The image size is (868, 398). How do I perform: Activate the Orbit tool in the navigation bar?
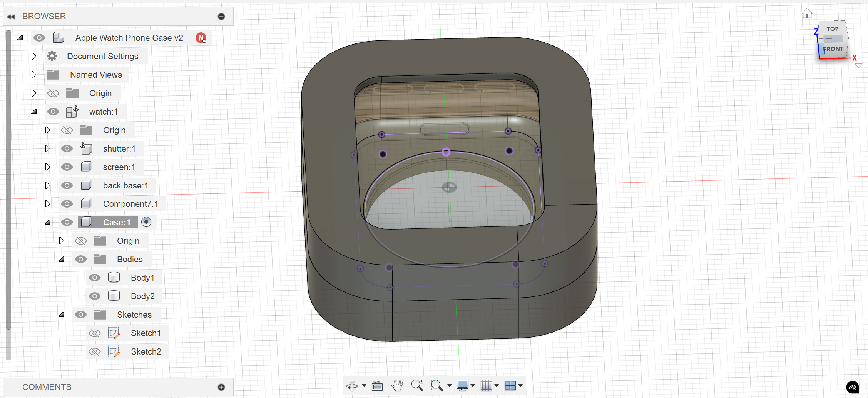point(352,385)
